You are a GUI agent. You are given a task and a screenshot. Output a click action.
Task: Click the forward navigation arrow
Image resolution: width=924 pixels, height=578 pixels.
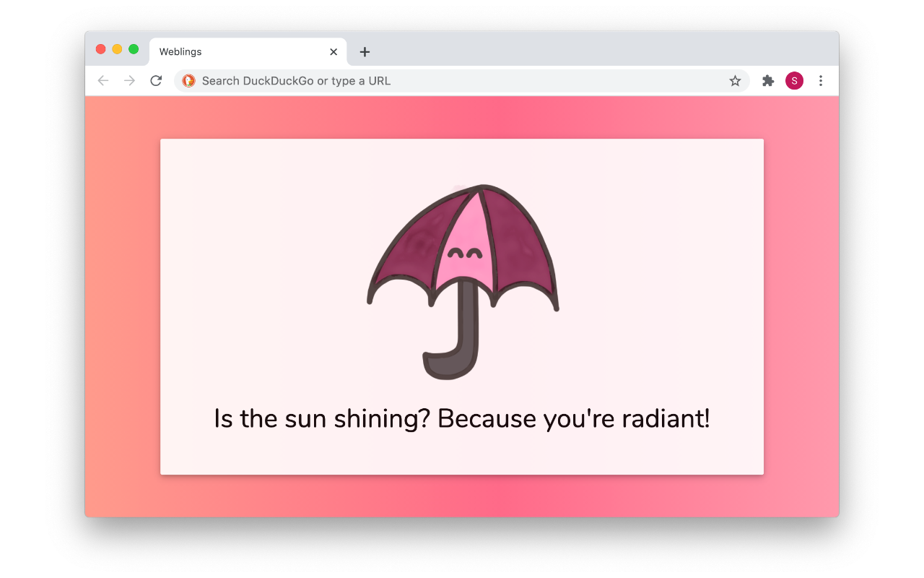(129, 81)
